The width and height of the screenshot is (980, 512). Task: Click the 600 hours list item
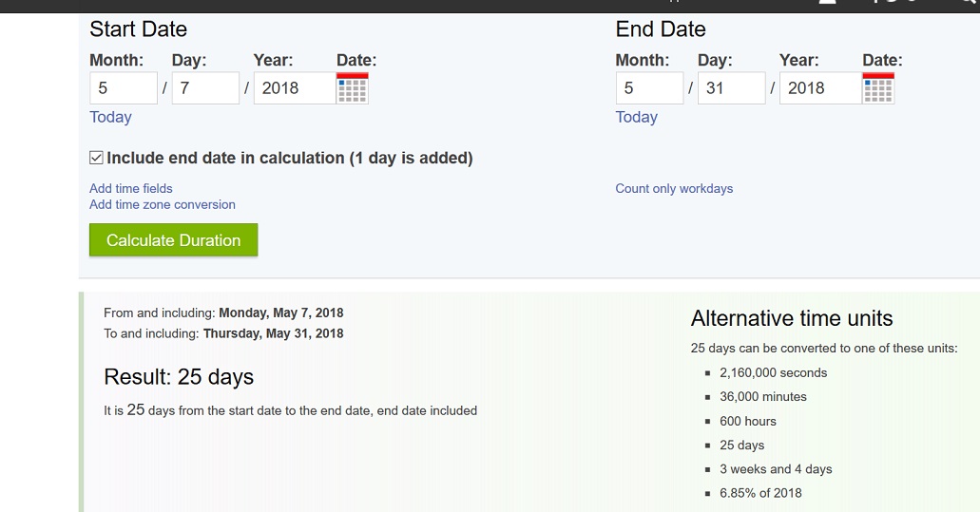point(747,422)
